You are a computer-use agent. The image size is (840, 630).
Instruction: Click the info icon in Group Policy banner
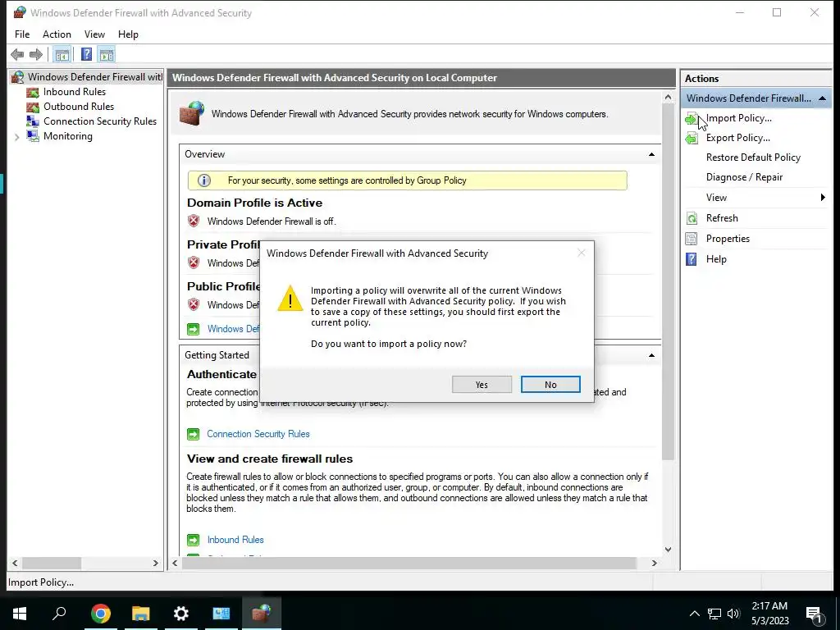coord(204,180)
